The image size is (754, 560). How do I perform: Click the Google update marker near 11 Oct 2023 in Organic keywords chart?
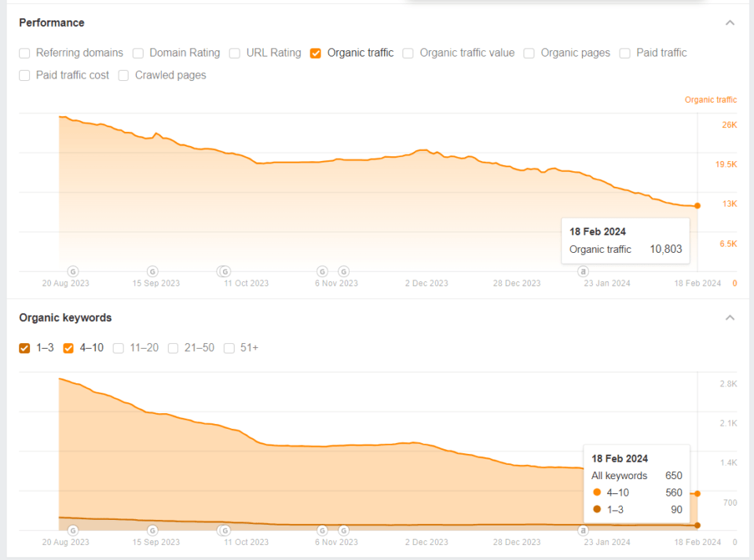[x=225, y=531]
